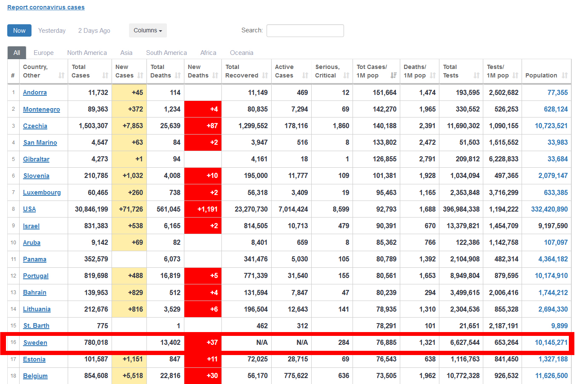
Task: Open the Luxembourg country link
Action: (x=42, y=192)
